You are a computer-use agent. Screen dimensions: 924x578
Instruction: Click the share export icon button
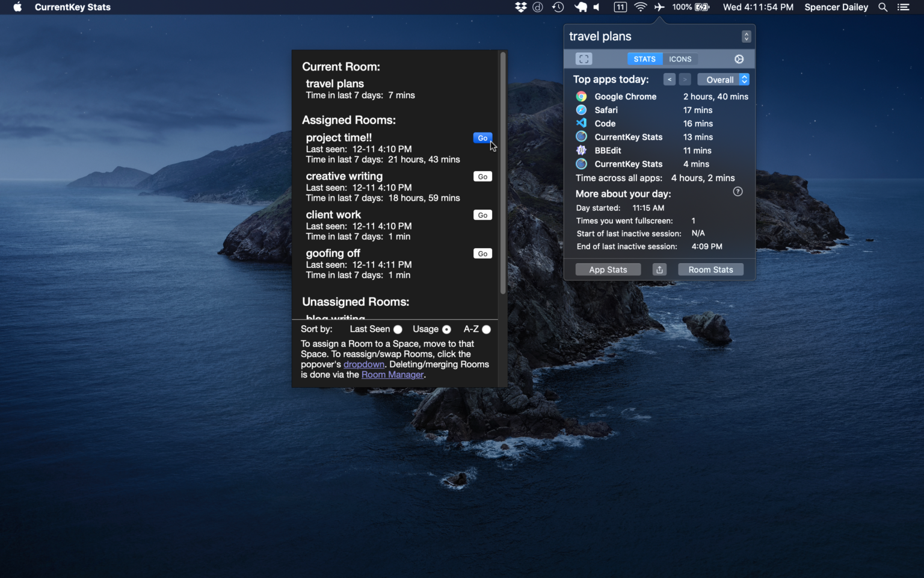click(659, 270)
